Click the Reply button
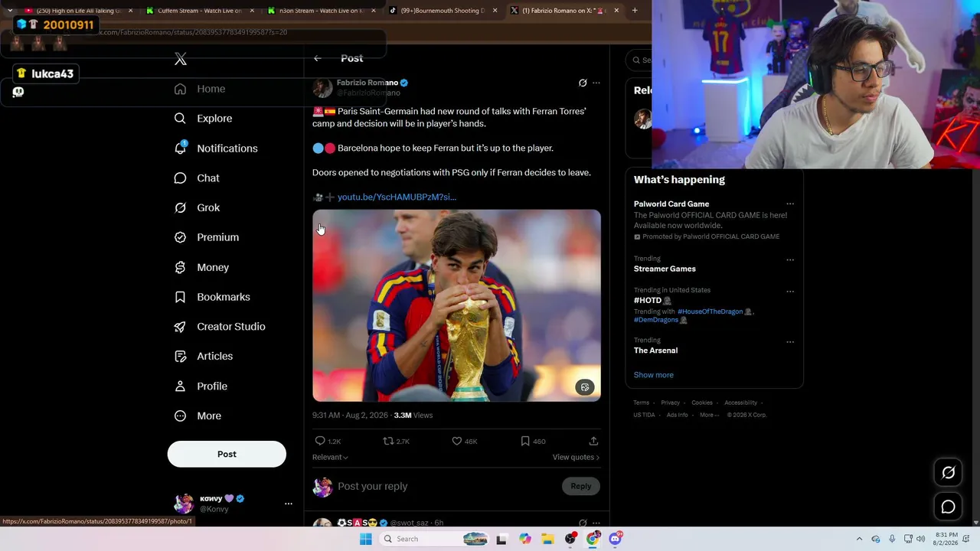Screen dimensions: 980x551 click(x=581, y=486)
